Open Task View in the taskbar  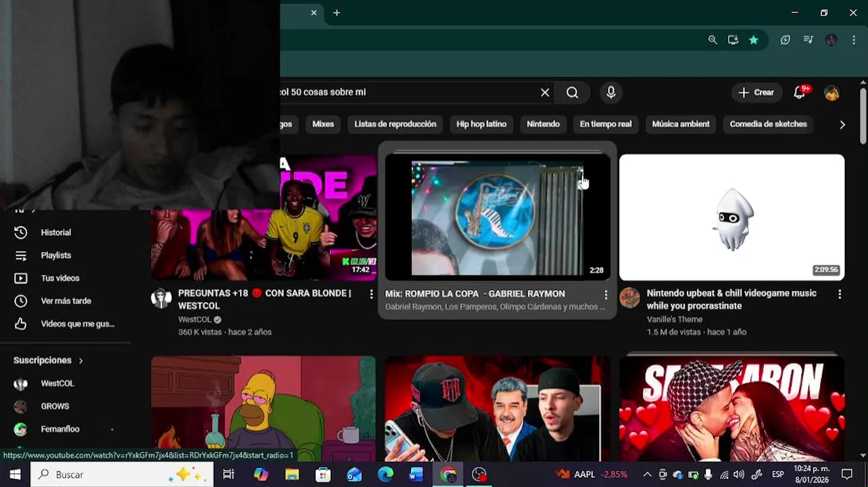click(x=228, y=474)
